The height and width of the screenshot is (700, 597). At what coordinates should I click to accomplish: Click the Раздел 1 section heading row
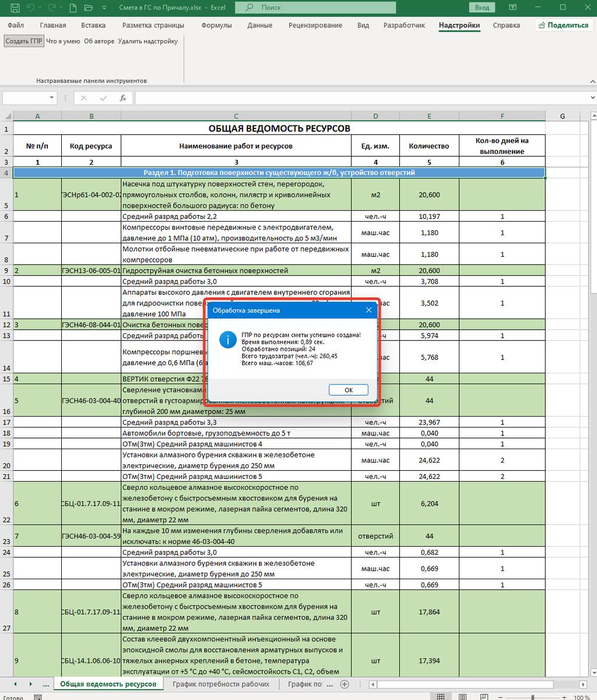coord(279,173)
